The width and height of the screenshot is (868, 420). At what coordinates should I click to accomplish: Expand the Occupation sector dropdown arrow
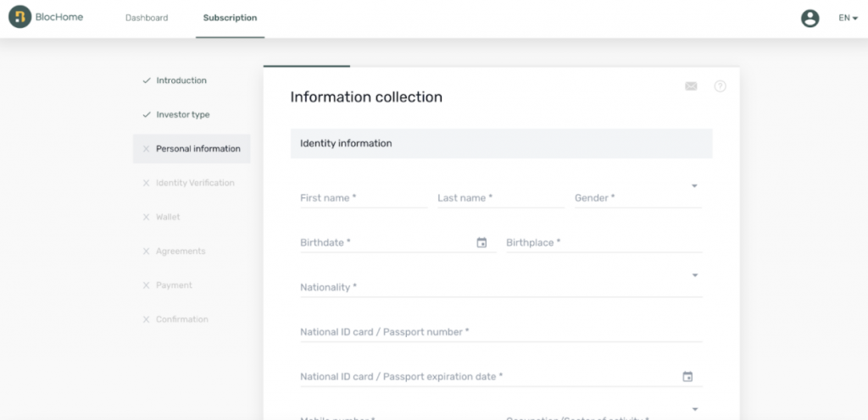(x=695, y=409)
